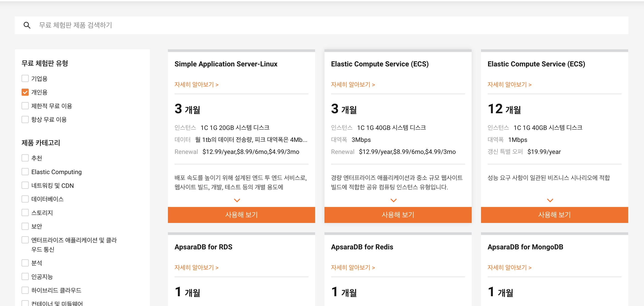Click the search magnifier icon
Image resolution: width=644 pixels, height=306 pixels.
[27, 25]
